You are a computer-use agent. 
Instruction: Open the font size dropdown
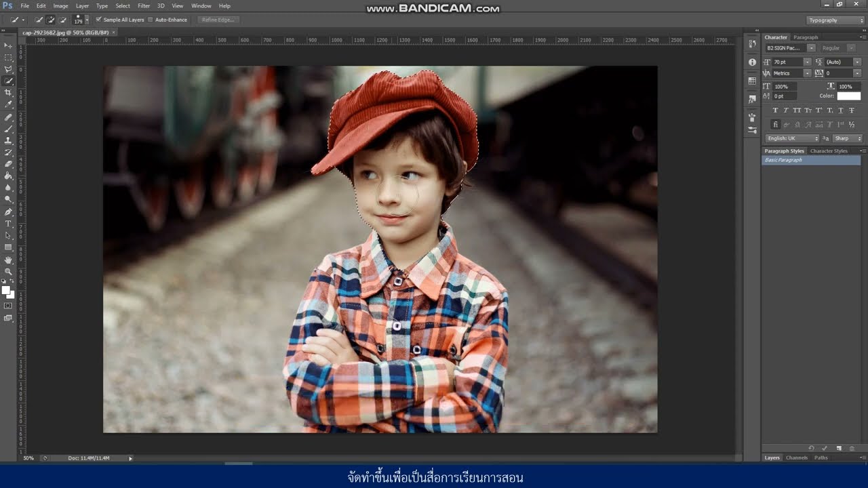[807, 62]
